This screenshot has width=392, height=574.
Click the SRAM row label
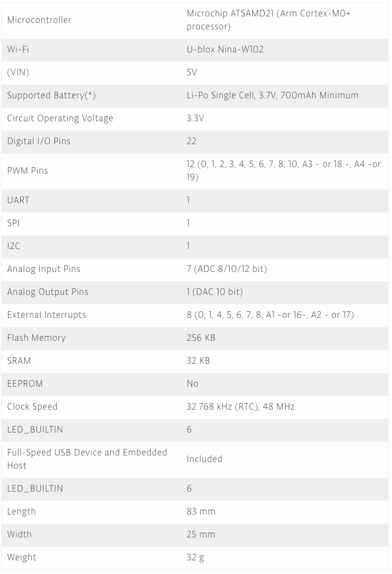pyautogui.click(x=19, y=361)
